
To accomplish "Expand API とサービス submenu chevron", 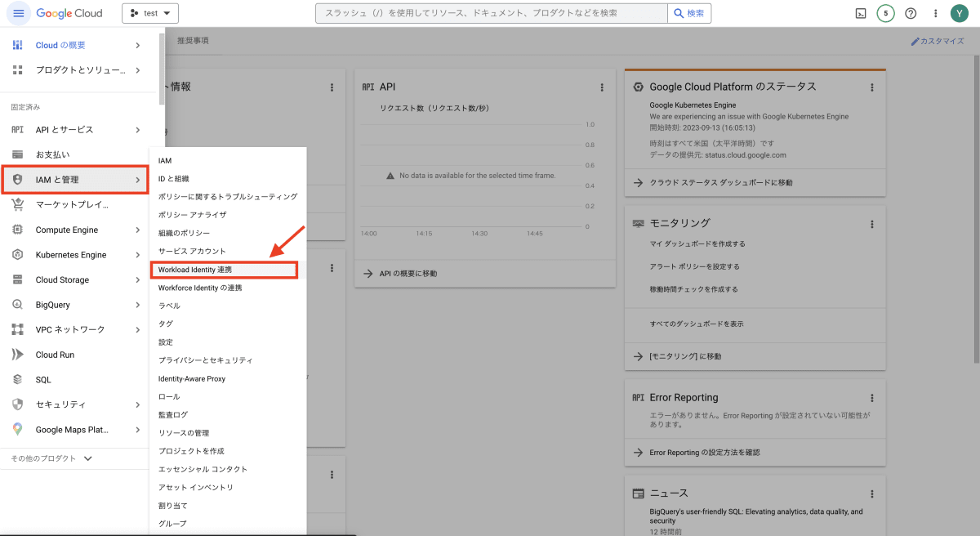I will [138, 129].
